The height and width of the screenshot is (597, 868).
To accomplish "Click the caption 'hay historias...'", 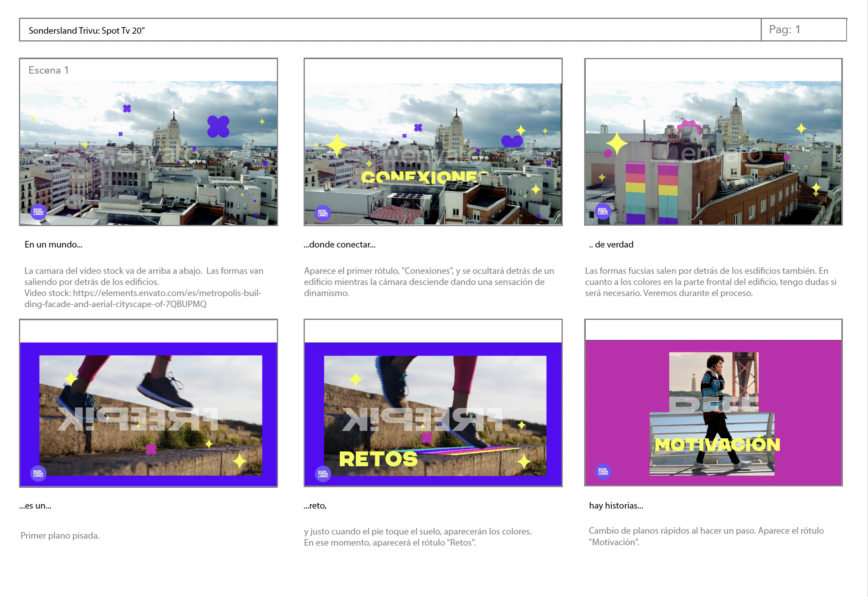I will tap(616, 506).
